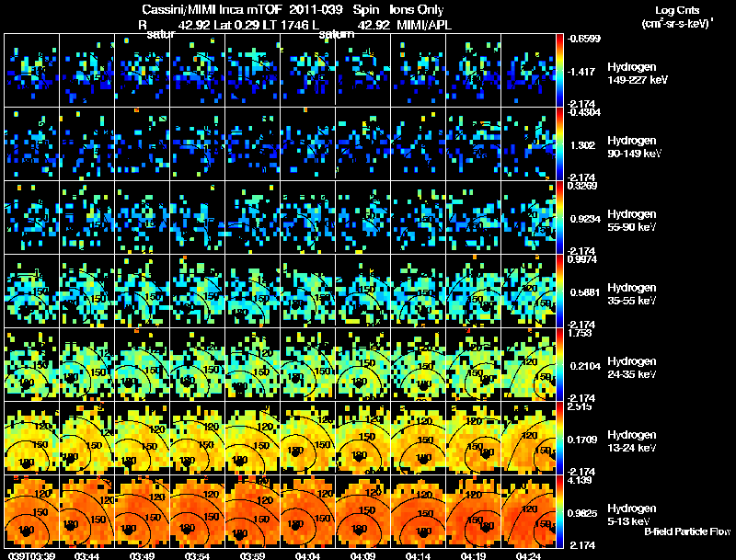Click the 0.2104 colorbar midpoint value
This screenshot has width=736, height=560.
(x=585, y=366)
